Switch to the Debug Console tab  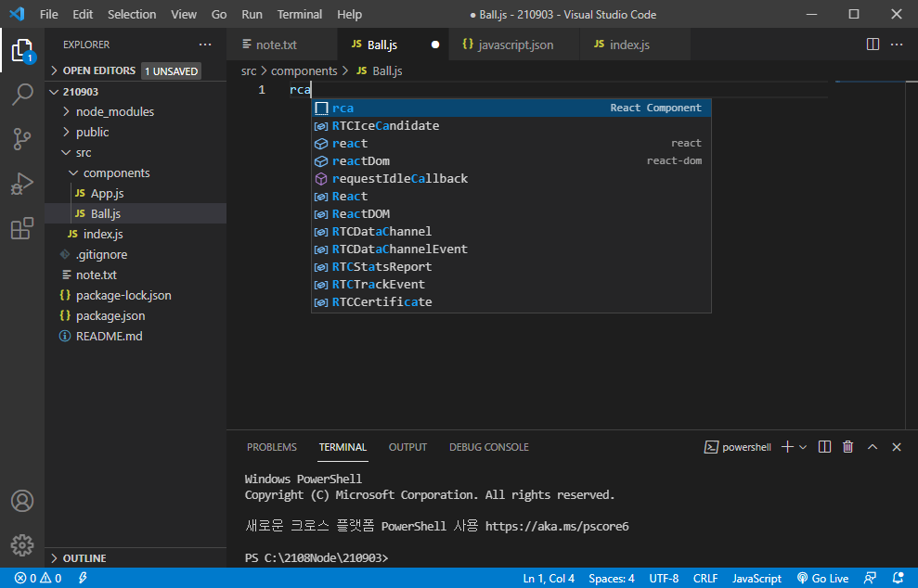click(489, 447)
